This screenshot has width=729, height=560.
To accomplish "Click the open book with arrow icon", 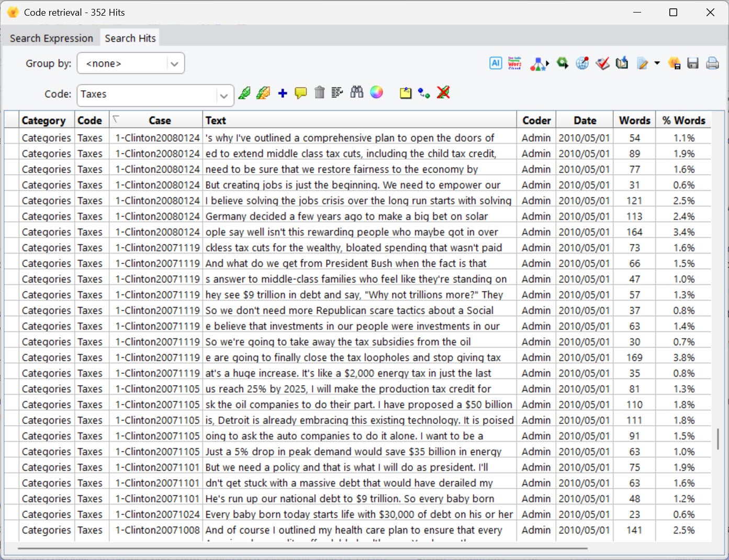I will tap(622, 63).
